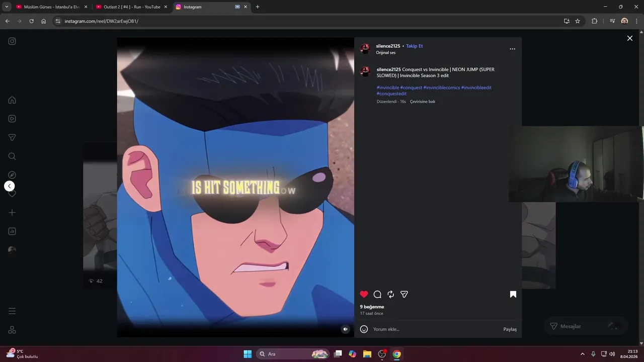Bookmark this page with the star
Image resolution: width=644 pixels, height=362 pixels.
(578, 21)
